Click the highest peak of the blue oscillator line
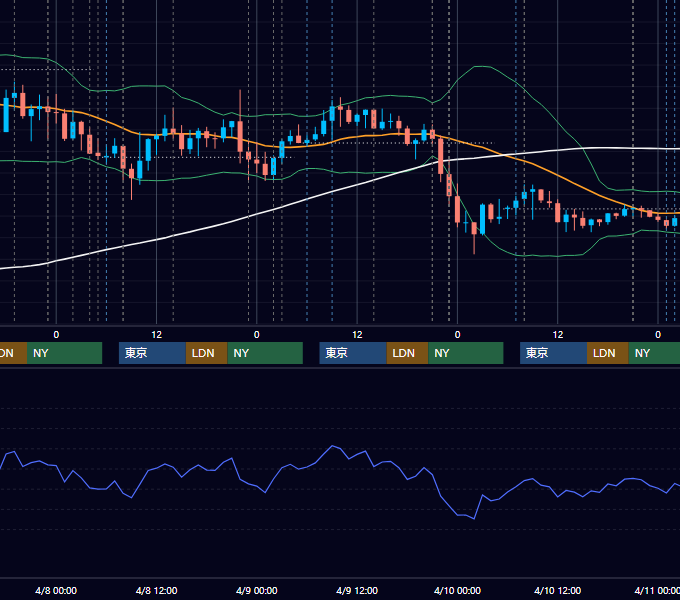The height and width of the screenshot is (600, 680). pos(333,446)
